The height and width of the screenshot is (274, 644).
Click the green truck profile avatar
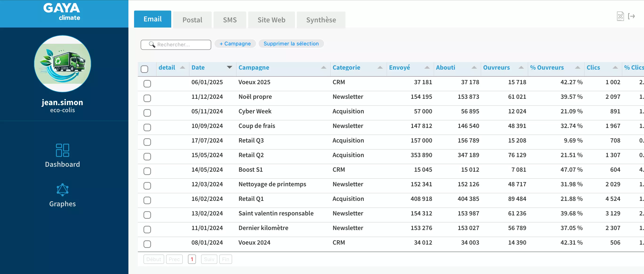click(63, 64)
